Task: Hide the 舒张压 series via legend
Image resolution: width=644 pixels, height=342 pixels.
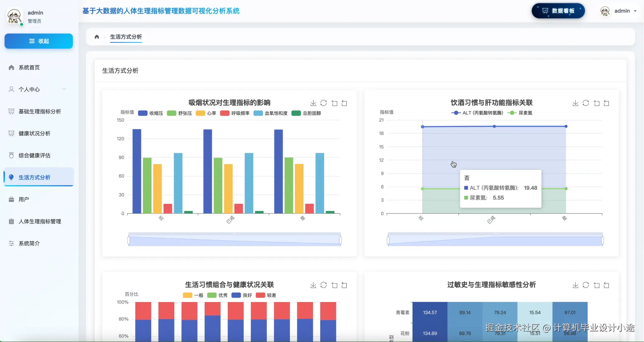Action: click(x=179, y=113)
